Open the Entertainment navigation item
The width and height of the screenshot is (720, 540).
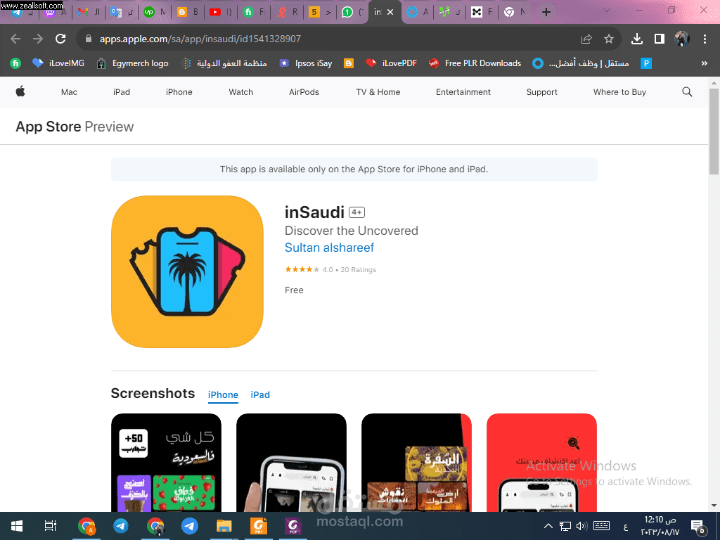(463, 92)
